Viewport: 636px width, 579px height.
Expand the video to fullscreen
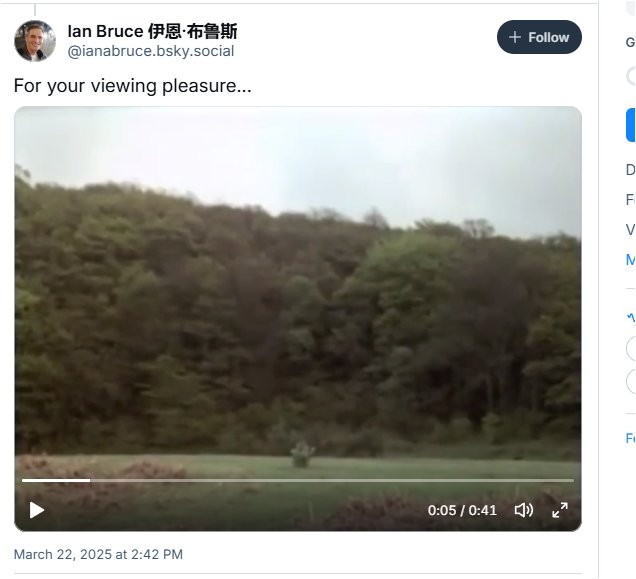pyautogui.click(x=560, y=510)
